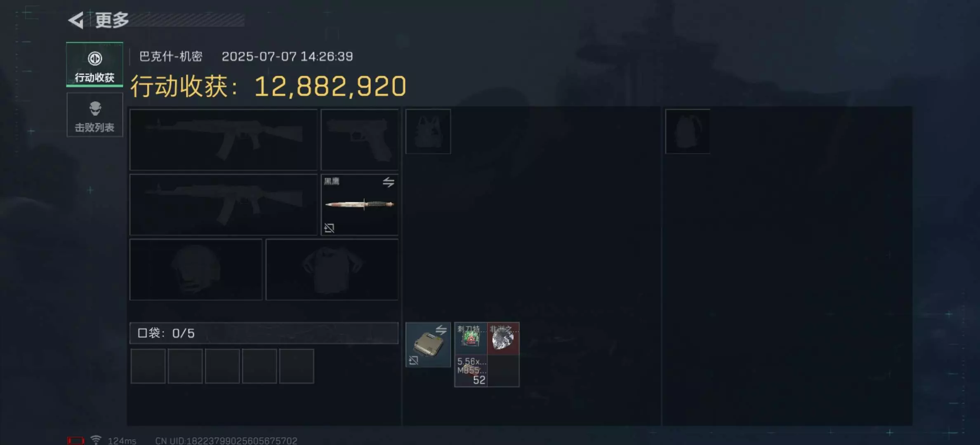Select the 行动收获 tab
Image resolution: width=980 pixels, height=445 pixels.
94,65
